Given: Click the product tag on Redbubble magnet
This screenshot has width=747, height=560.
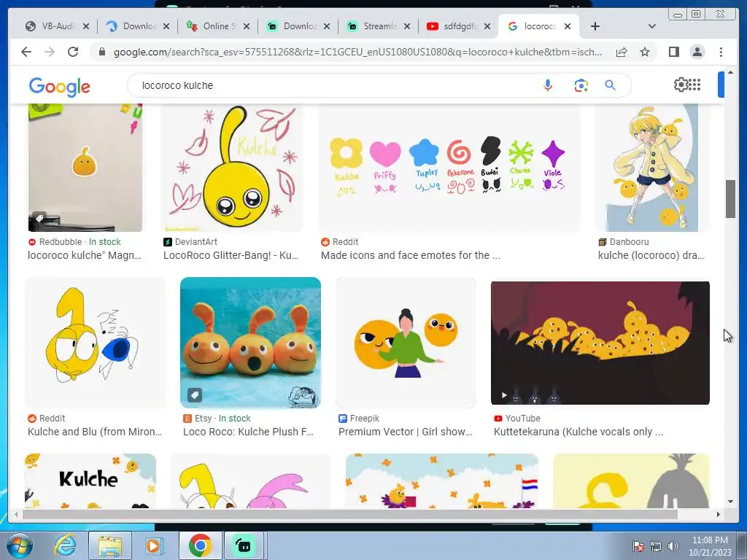Looking at the screenshot, I should point(39,219).
